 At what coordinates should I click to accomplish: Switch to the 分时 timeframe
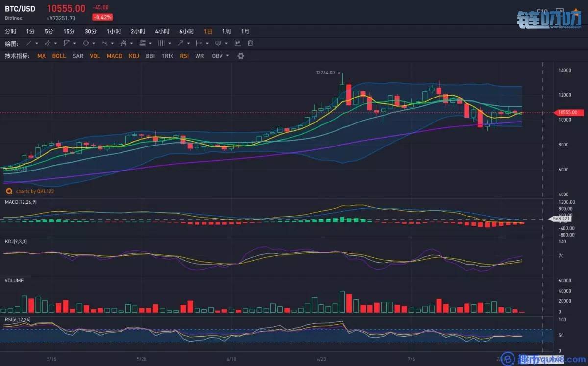tap(10, 31)
